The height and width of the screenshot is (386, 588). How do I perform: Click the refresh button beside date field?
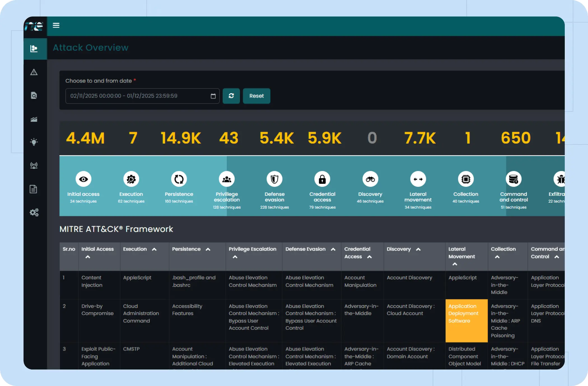[231, 96]
